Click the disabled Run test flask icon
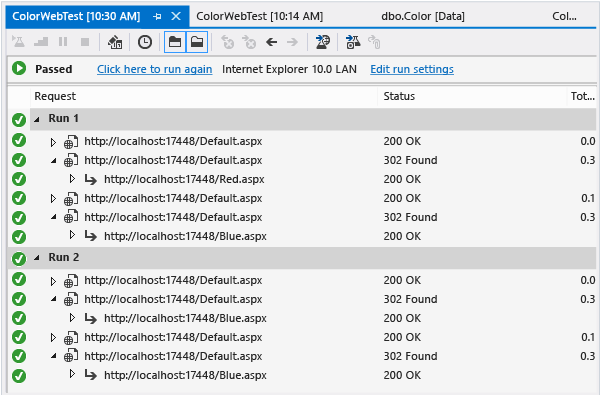Screen dimensions: 600x395 pyautogui.click(x=18, y=42)
